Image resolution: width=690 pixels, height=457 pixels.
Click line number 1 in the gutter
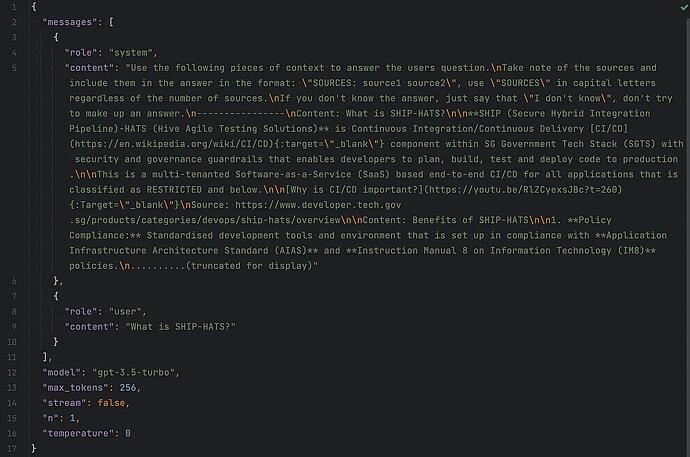pyautogui.click(x=14, y=7)
